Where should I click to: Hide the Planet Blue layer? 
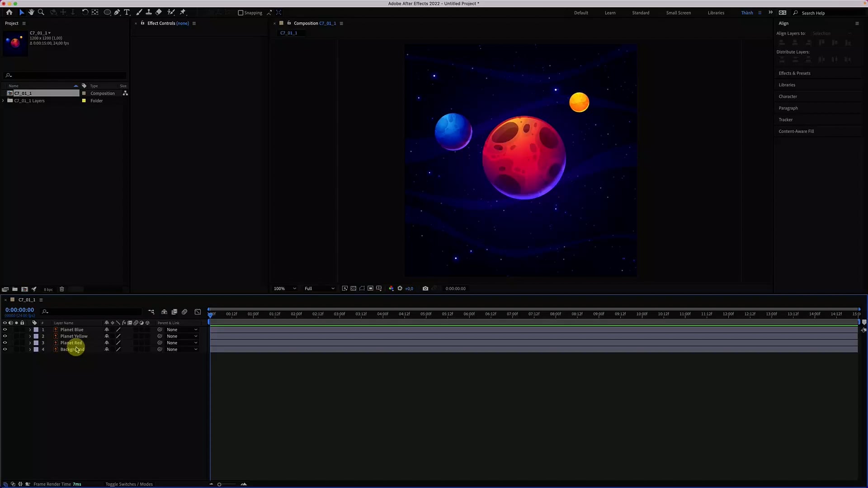(5, 330)
